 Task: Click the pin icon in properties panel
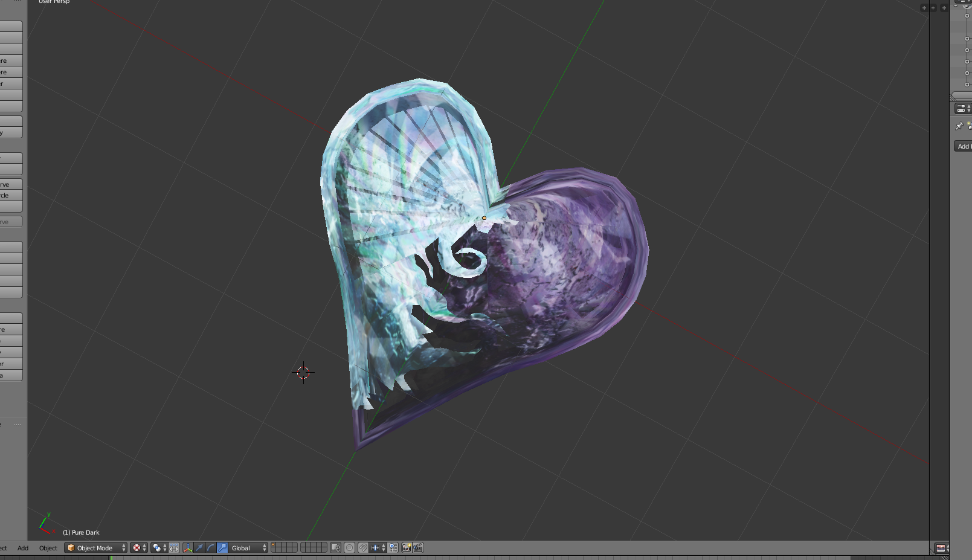point(959,126)
